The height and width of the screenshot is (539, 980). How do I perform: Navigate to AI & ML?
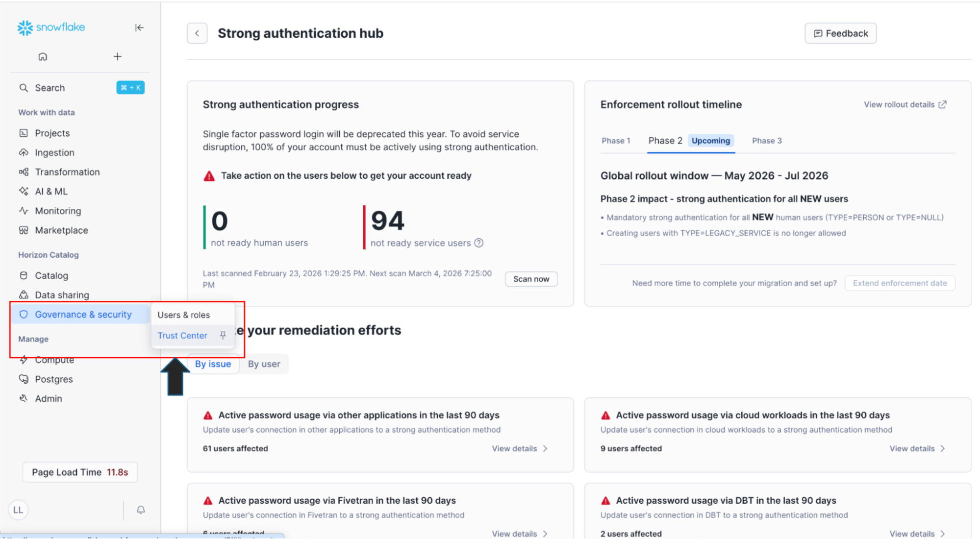(51, 191)
